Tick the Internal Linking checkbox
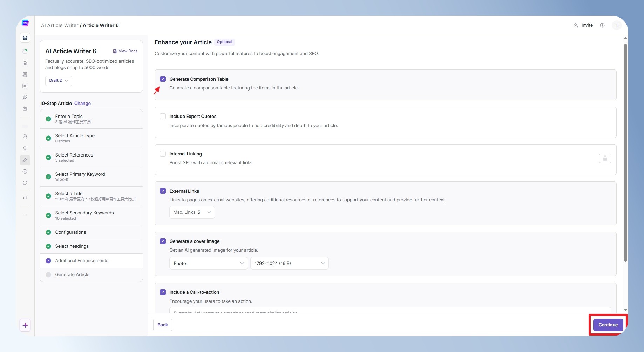The width and height of the screenshot is (644, 352). (163, 154)
